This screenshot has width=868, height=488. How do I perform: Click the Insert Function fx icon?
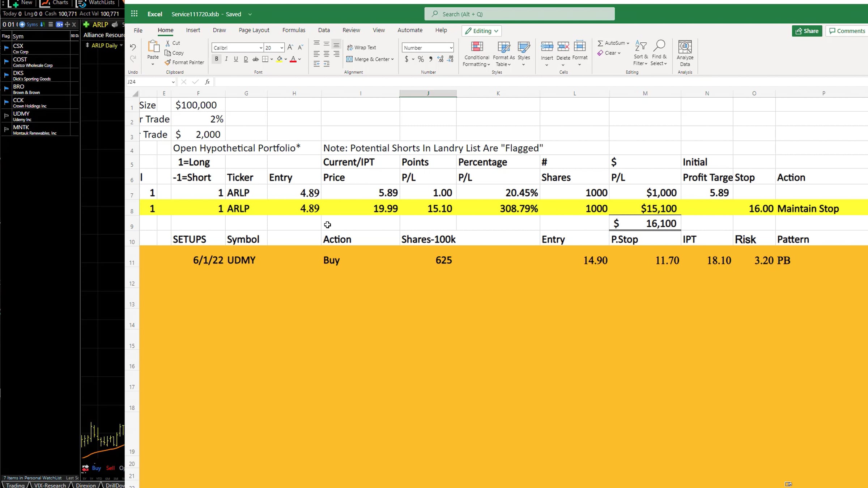pyautogui.click(x=207, y=82)
